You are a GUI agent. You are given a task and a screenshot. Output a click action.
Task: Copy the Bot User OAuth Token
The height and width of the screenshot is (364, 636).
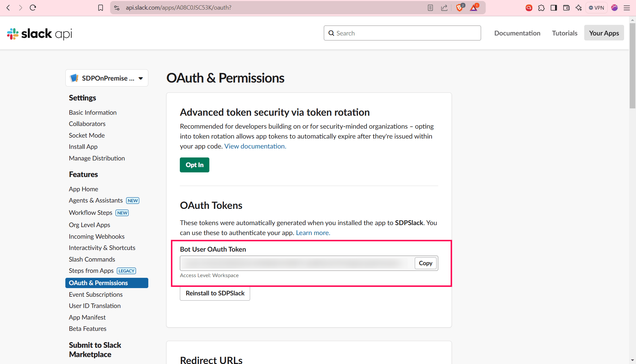[x=425, y=263]
